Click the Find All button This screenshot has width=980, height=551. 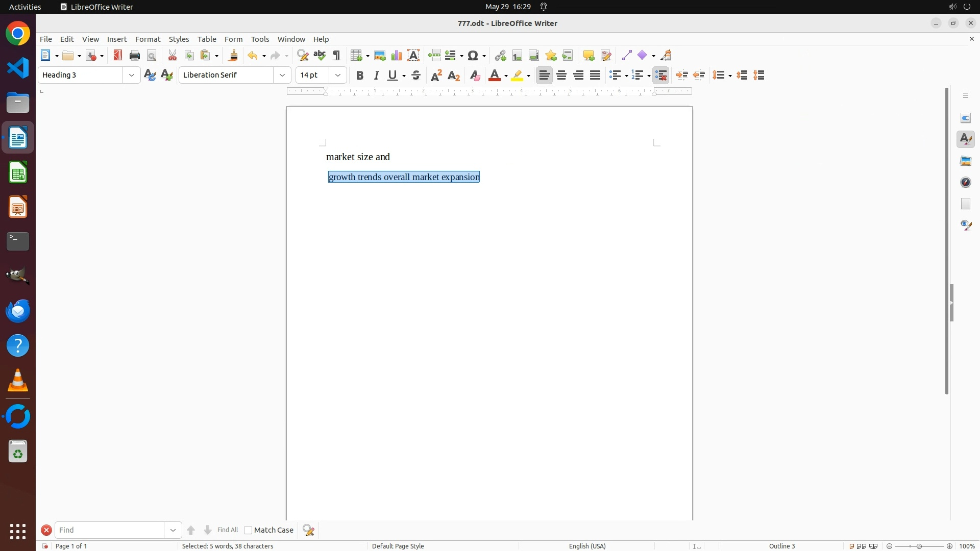[x=227, y=530]
